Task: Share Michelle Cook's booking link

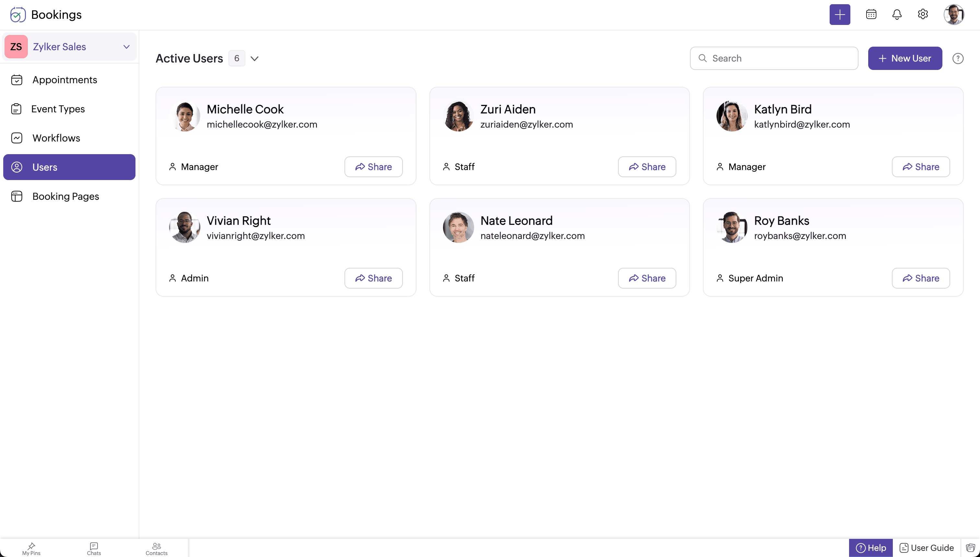Action: point(373,167)
